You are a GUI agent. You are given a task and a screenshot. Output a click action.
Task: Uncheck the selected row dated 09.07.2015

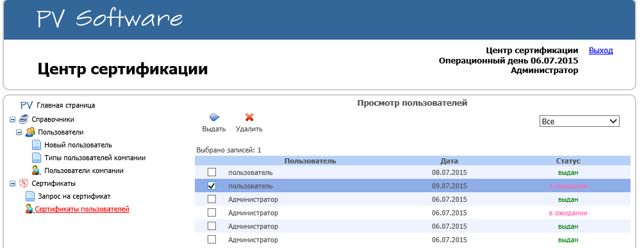coord(211,186)
